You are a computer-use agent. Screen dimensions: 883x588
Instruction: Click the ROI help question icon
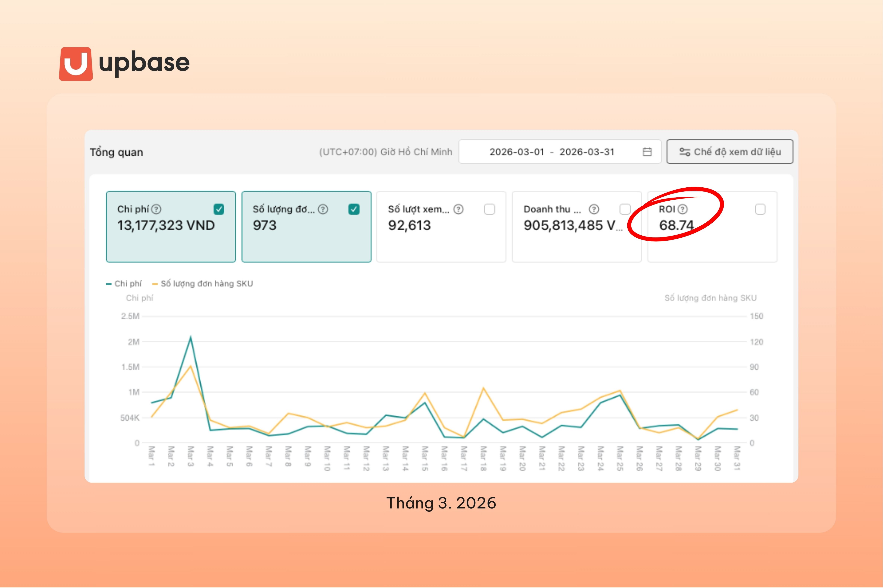[x=683, y=209]
